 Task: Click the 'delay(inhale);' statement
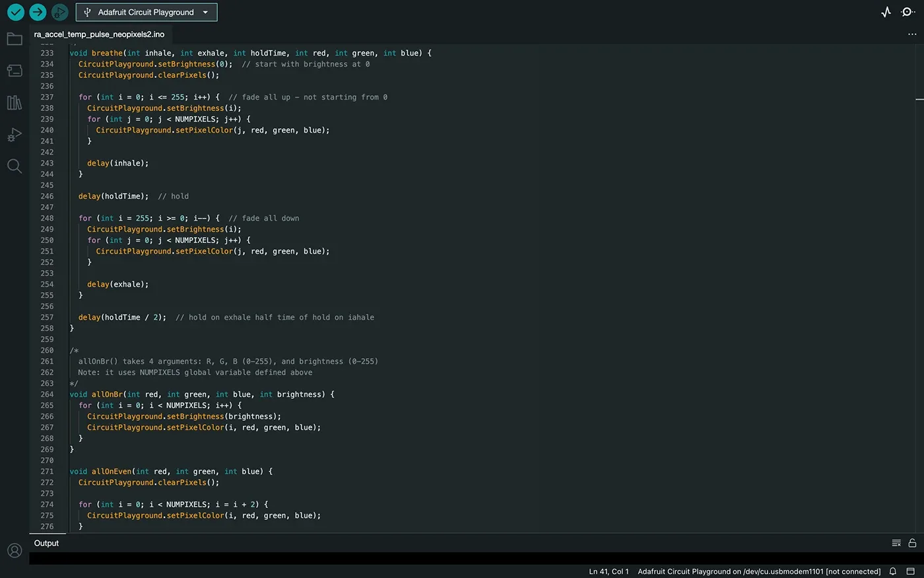(x=118, y=163)
